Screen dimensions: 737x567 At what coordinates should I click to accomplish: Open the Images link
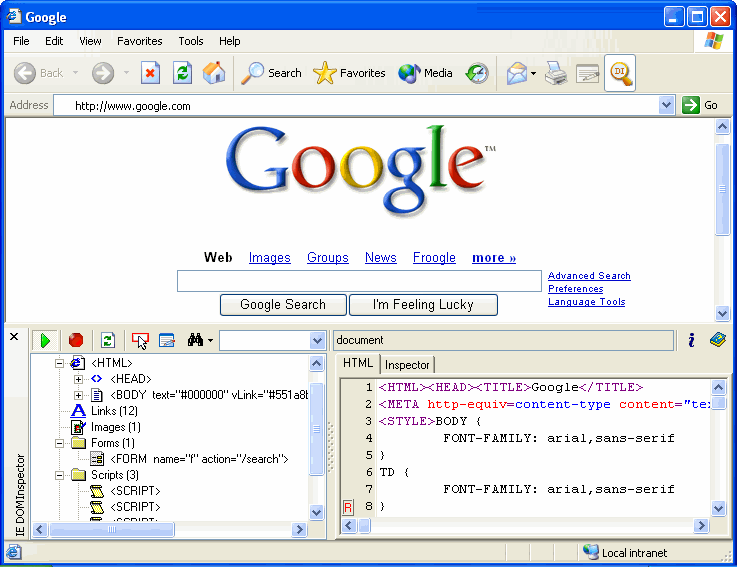coord(269,258)
